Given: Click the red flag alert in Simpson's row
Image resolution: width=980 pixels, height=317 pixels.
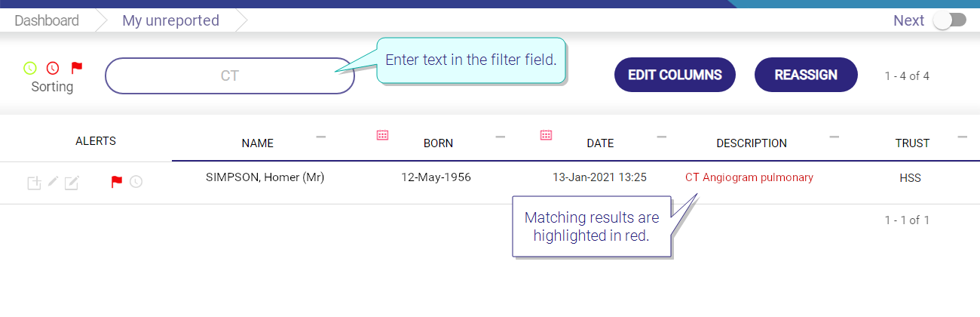Looking at the screenshot, I should tap(116, 182).
